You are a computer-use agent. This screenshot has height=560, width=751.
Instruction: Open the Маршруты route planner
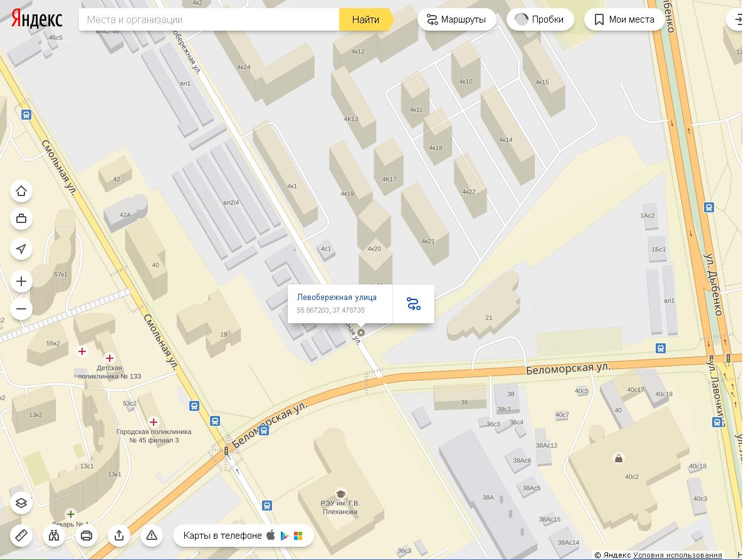[456, 19]
